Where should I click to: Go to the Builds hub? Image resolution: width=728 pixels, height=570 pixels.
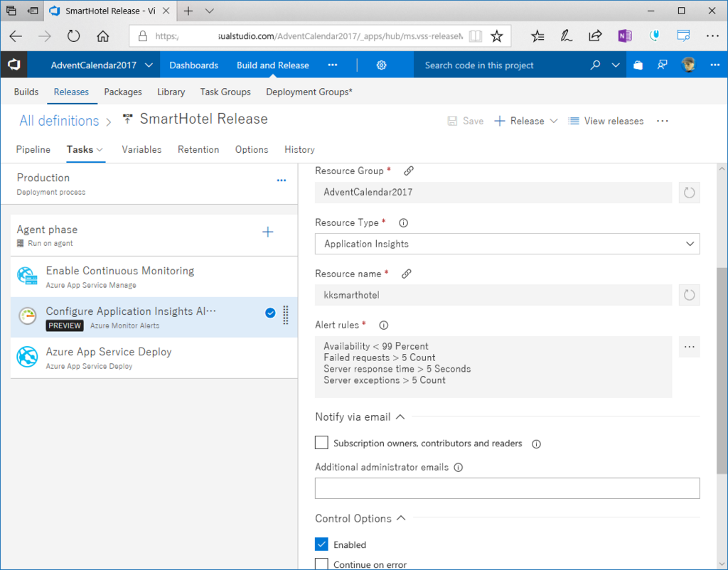[x=26, y=92]
